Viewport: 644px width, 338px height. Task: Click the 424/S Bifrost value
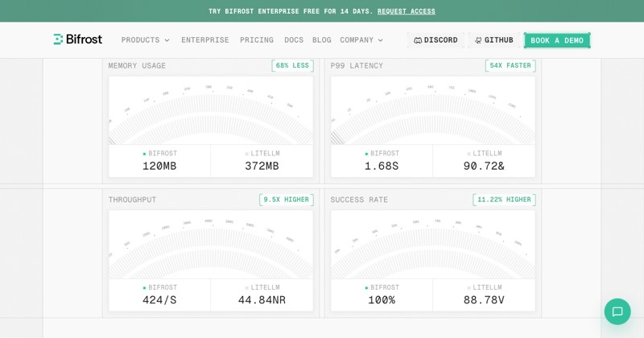click(159, 300)
